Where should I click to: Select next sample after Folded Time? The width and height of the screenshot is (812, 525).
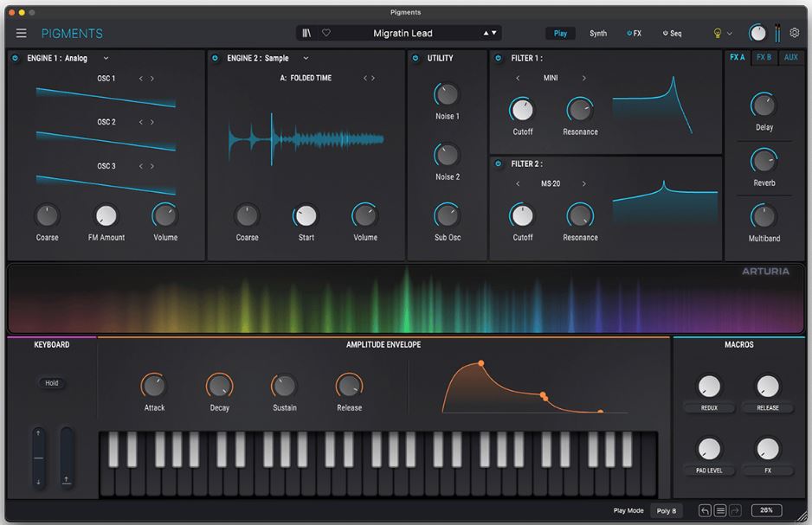tap(373, 78)
